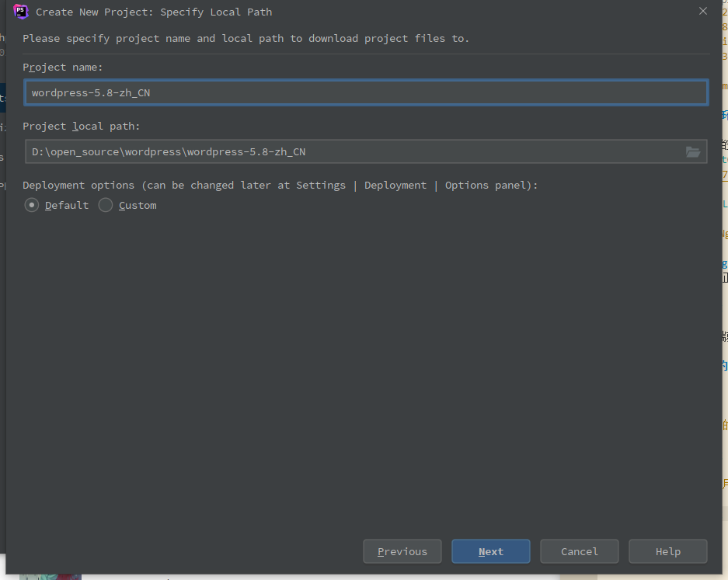Image resolution: width=728 pixels, height=580 pixels.
Task: Click the "Please specify project name" instruction text
Action: pyautogui.click(x=246, y=38)
